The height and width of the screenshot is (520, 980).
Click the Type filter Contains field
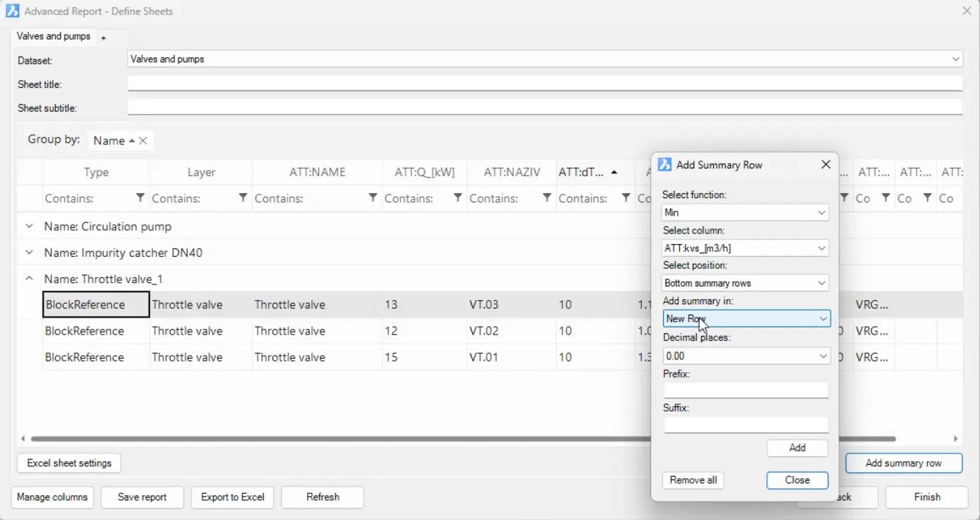(88, 199)
